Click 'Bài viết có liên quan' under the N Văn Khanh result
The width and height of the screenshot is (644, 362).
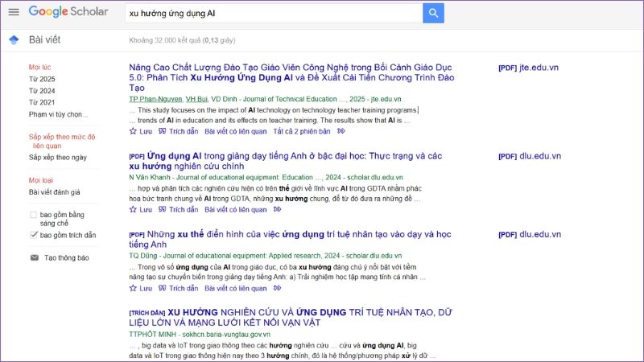click(x=236, y=209)
